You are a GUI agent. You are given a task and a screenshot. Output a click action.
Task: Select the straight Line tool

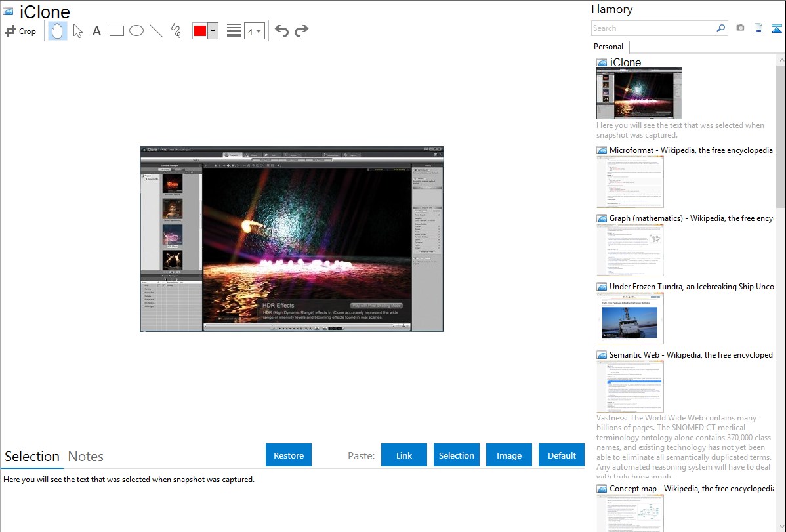pos(156,31)
